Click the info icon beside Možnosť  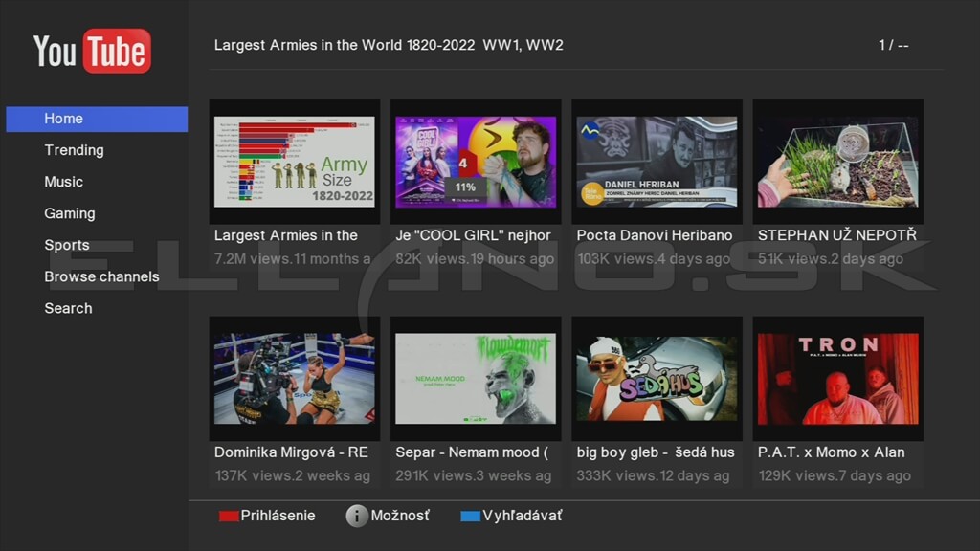pyautogui.click(x=357, y=516)
